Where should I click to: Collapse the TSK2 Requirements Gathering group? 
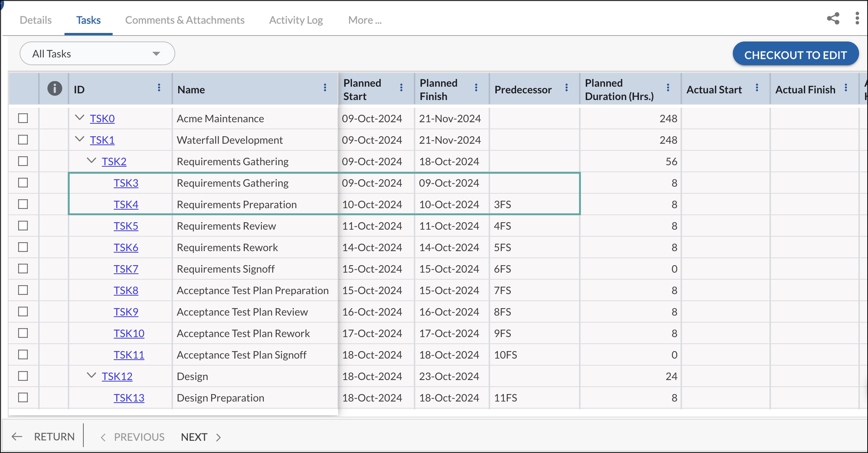click(91, 161)
